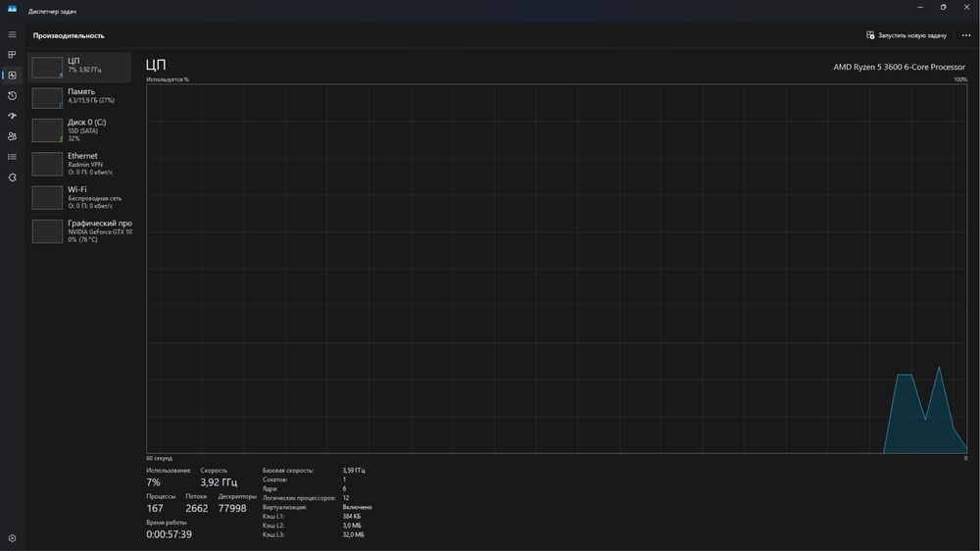
Task: Open the hamburger navigation menu
Action: tap(12, 34)
